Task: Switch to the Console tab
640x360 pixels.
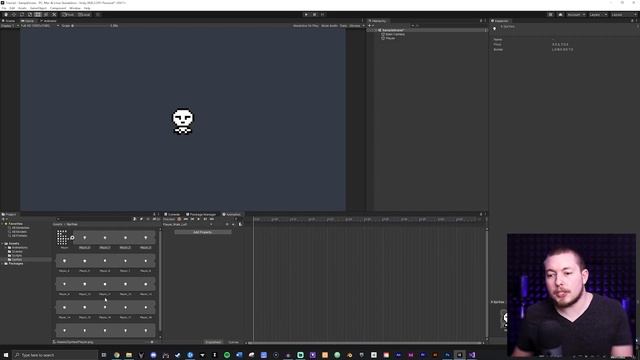Action: coord(172,214)
